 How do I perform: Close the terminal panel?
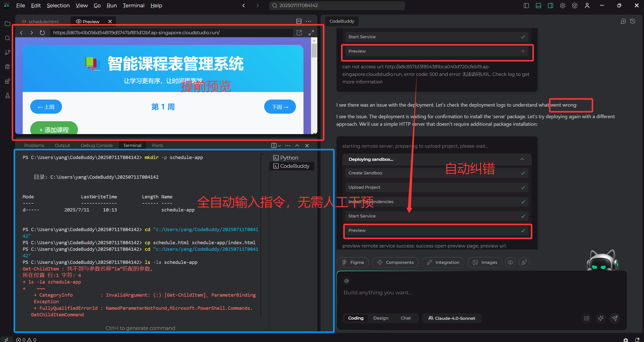pos(307,145)
